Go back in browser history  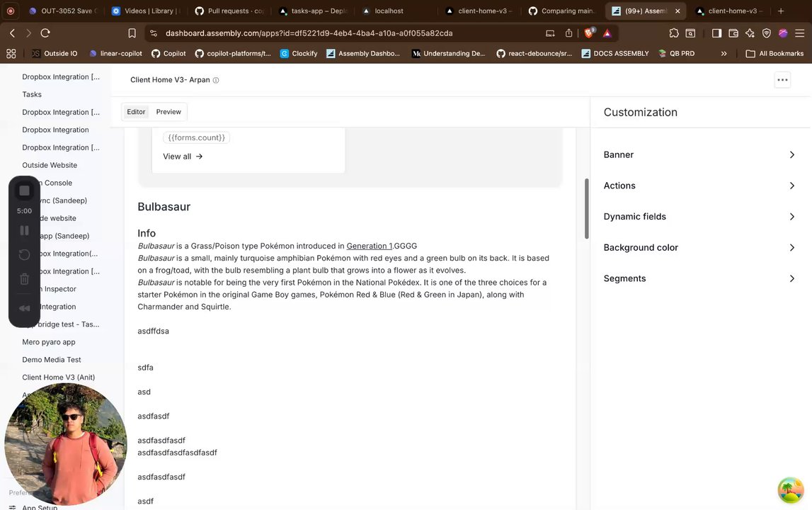pos(13,33)
